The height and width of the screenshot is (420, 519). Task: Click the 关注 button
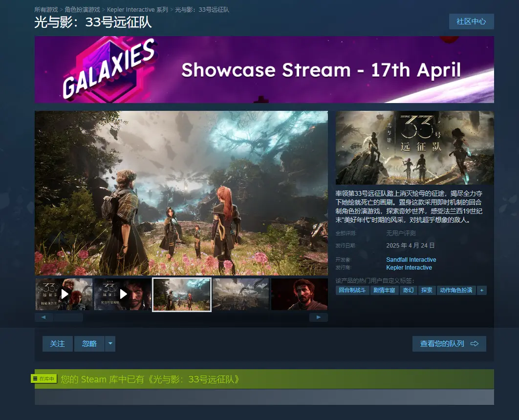coord(57,344)
